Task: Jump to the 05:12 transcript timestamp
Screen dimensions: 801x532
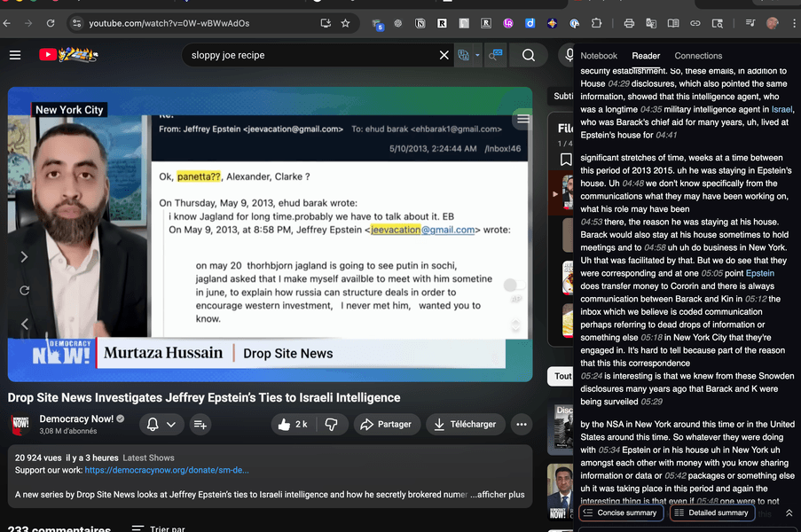Action: coord(756,300)
